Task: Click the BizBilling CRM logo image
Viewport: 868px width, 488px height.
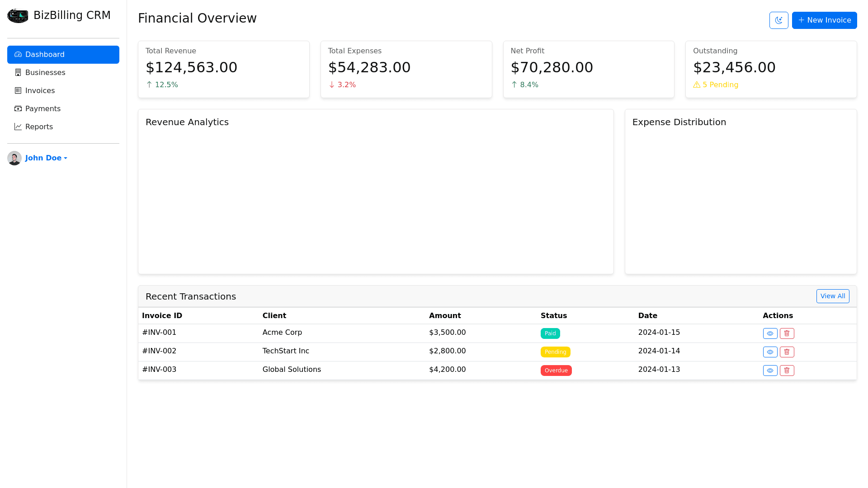Action: click(18, 16)
